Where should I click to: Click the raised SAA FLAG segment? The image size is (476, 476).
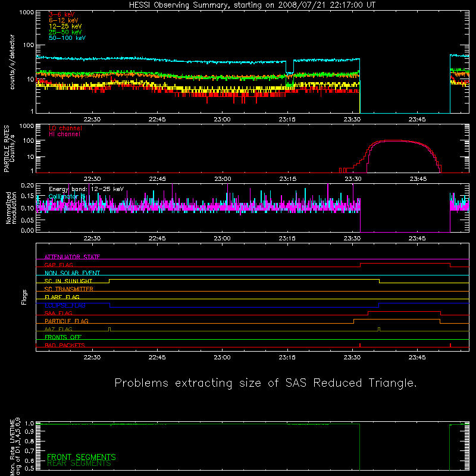404,311
